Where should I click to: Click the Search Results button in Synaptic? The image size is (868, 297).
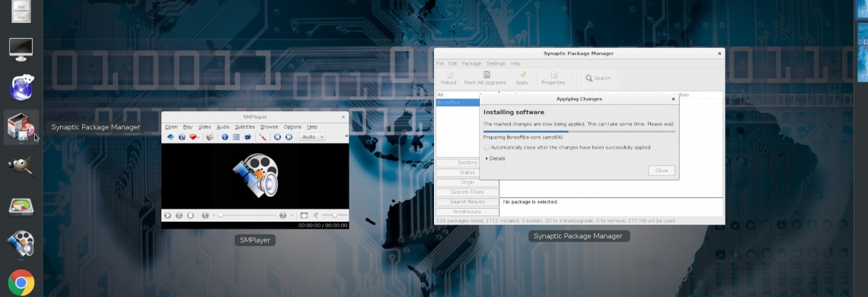(468, 202)
